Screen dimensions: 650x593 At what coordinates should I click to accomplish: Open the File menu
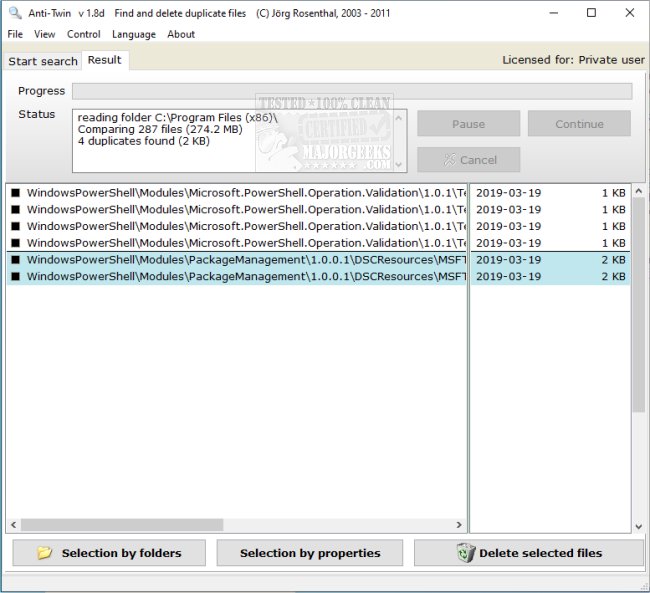coord(15,34)
